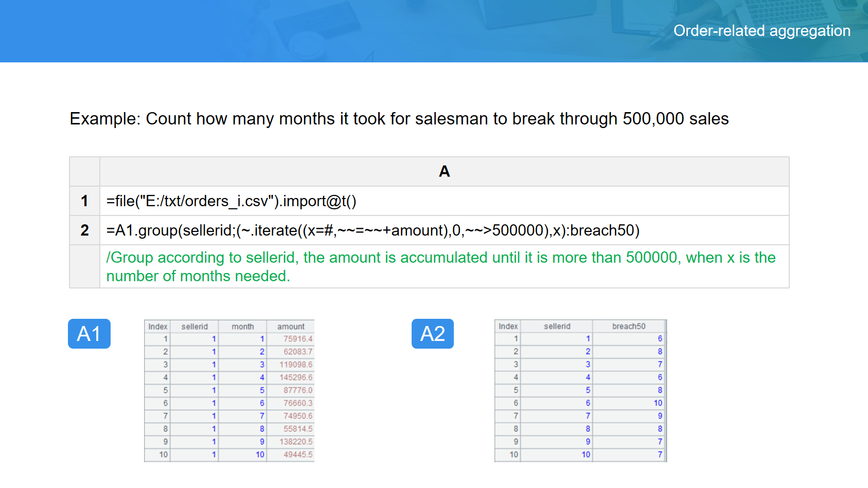868x488 pixels.
Task: Select the amount value 138220.5
Action: (295, 442)
